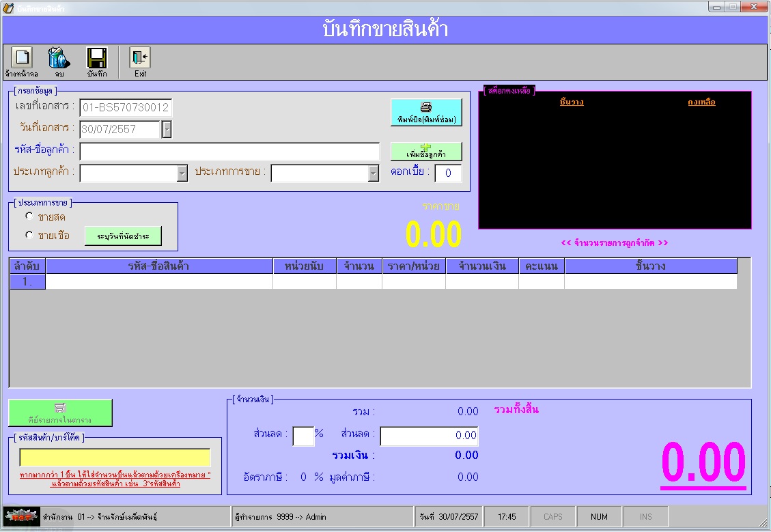This screenshot has height=532, width=771.
Task: Click the yellow sale price 0.00 display
Action: point(434,234)
